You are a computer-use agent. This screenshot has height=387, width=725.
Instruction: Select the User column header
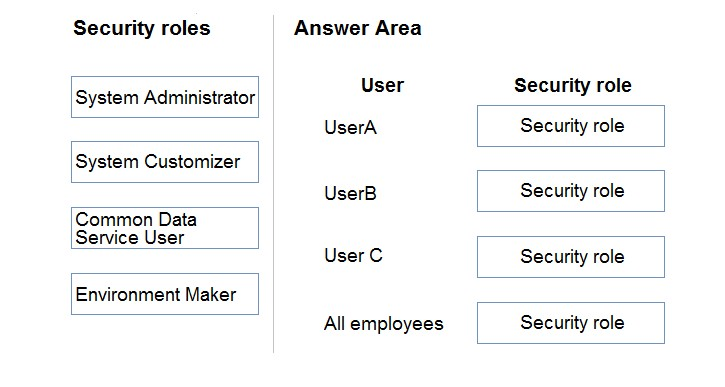pyautogui.click(x=382, y=85)
